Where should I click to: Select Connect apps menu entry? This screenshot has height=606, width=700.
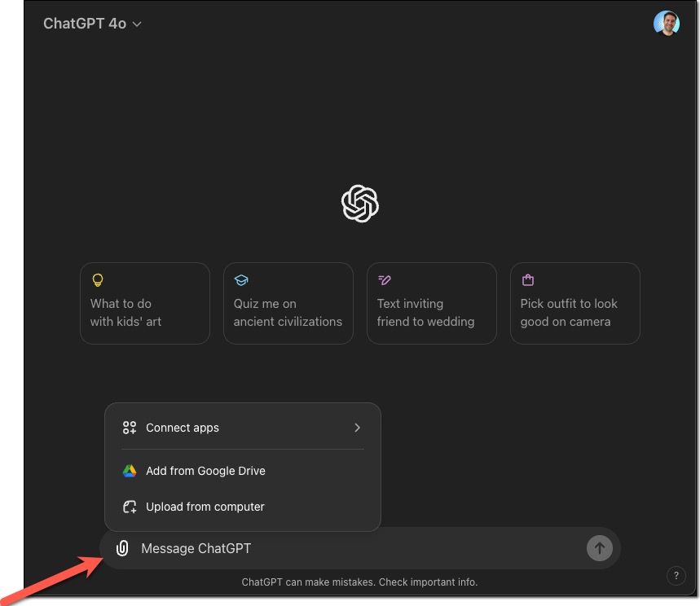242,428
